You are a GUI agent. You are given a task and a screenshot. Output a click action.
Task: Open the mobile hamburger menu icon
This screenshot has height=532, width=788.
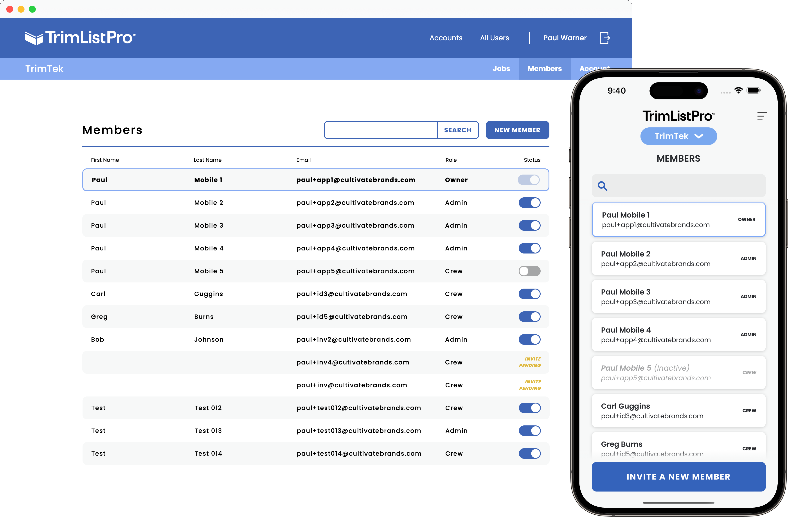tap(762, 116)
